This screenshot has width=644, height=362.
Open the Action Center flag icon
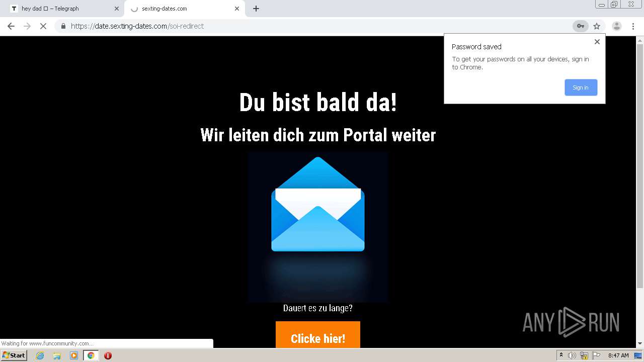click(596, 355)
